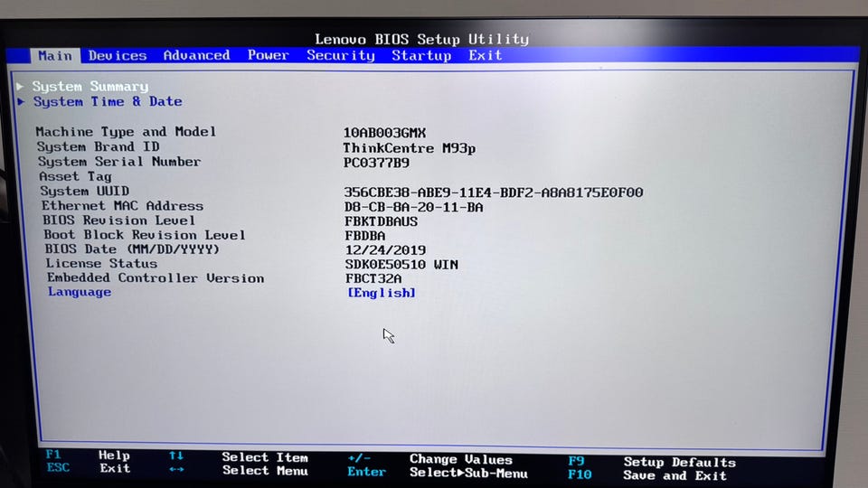Viewport: 868px width, 488px height.
Task: Click BIOS revision FBKTDBAUS
Action: click(x=381, y=221)
